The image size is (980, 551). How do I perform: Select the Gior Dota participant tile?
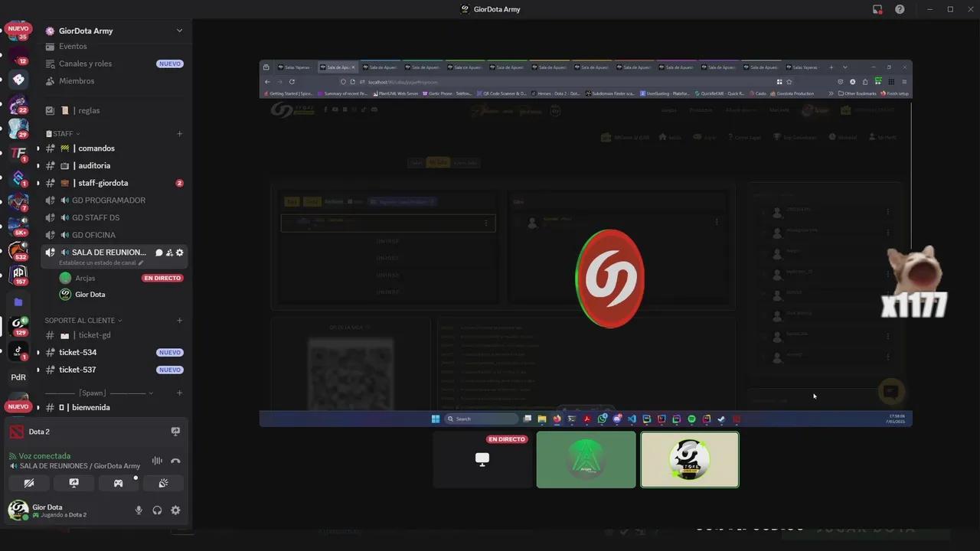(x=690, y=460)
